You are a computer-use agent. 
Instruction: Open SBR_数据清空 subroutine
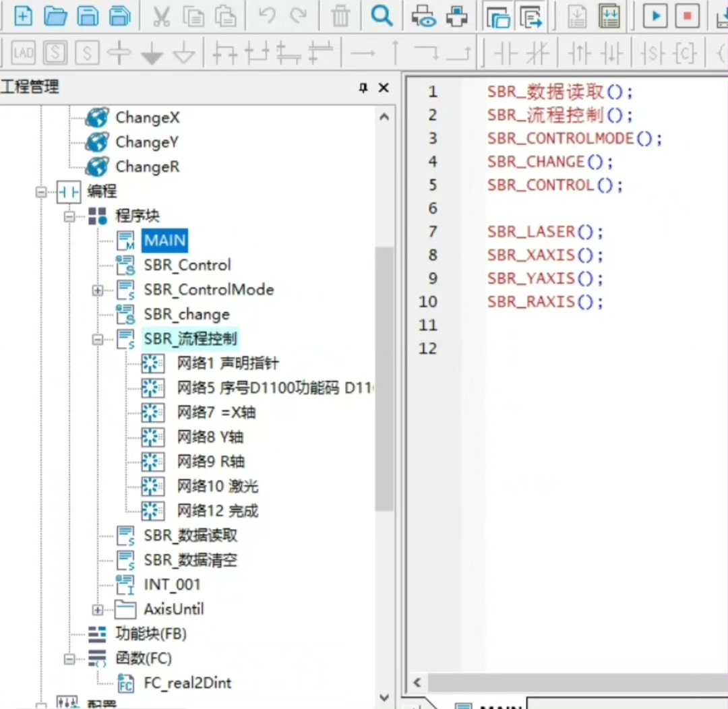190,560
